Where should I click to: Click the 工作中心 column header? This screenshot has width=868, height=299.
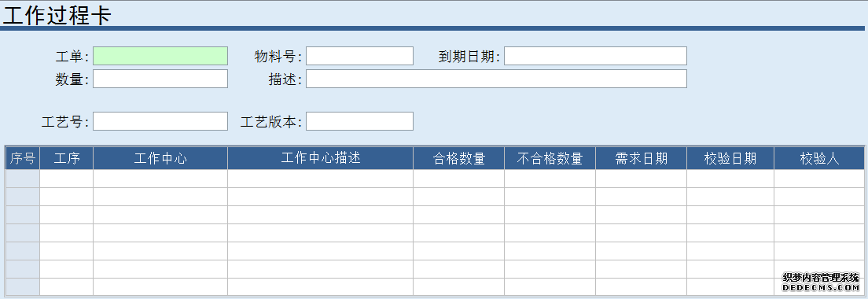pos(160,158)
